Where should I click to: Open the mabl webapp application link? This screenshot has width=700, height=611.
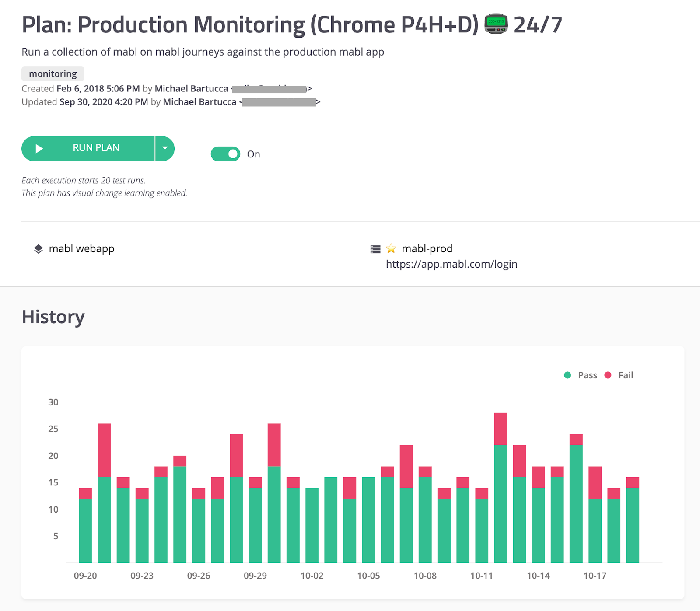tap(81, 249)
